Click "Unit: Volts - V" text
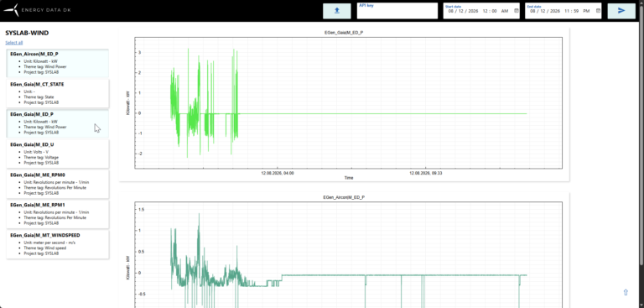Image resolution: width=644 pixels, height=308 pixels. coord(36,152)
